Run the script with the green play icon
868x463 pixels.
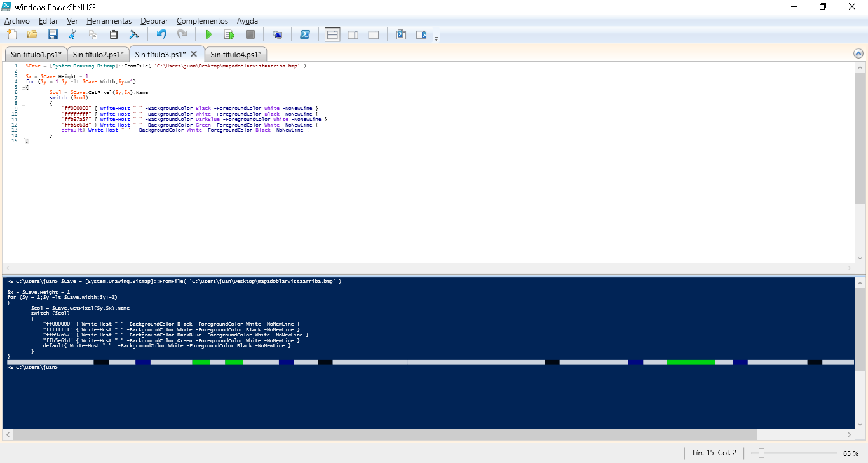(x=209, y=34)
